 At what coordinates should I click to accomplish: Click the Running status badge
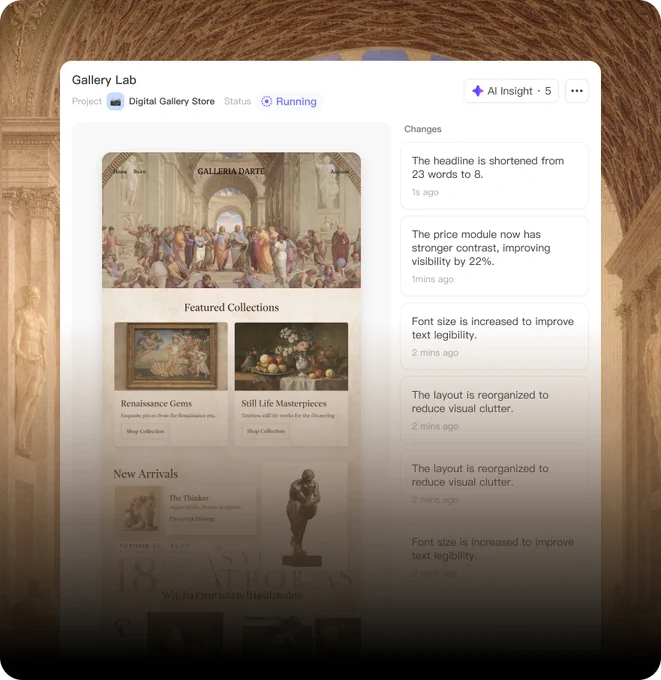tap(289, 101)
